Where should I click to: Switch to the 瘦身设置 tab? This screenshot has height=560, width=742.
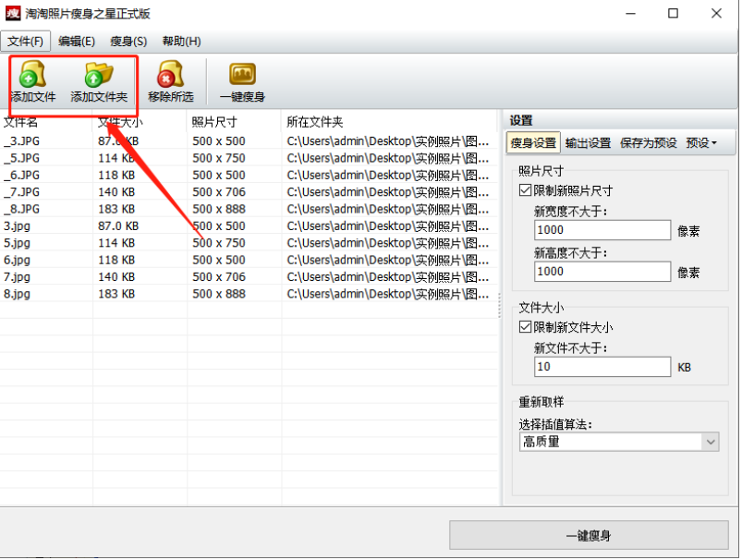tap(533, 142)
